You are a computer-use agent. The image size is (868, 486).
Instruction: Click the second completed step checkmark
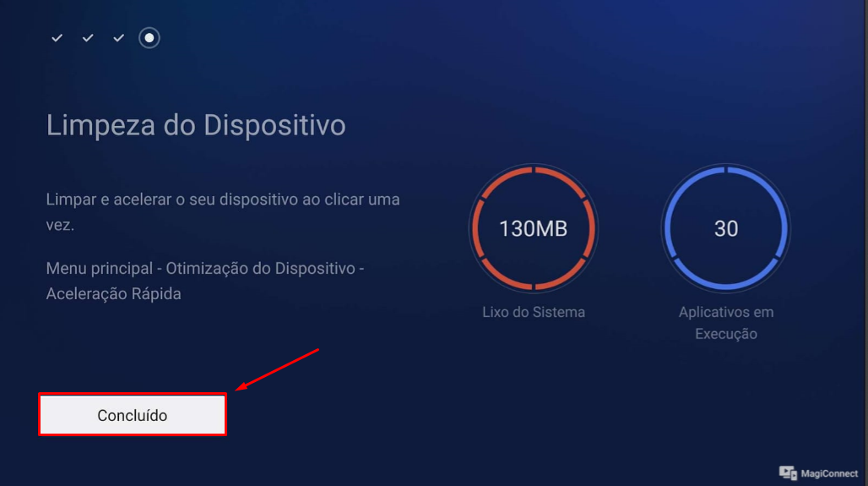click(x=88, y=38)
